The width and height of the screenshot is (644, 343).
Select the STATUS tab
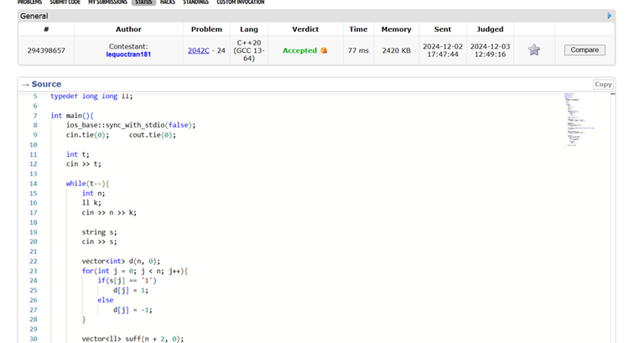point(144,3)
